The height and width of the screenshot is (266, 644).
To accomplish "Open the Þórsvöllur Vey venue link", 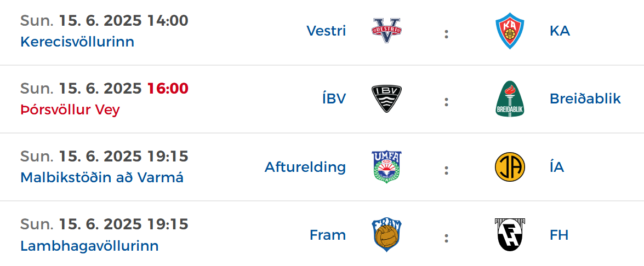I will (70, 110).
